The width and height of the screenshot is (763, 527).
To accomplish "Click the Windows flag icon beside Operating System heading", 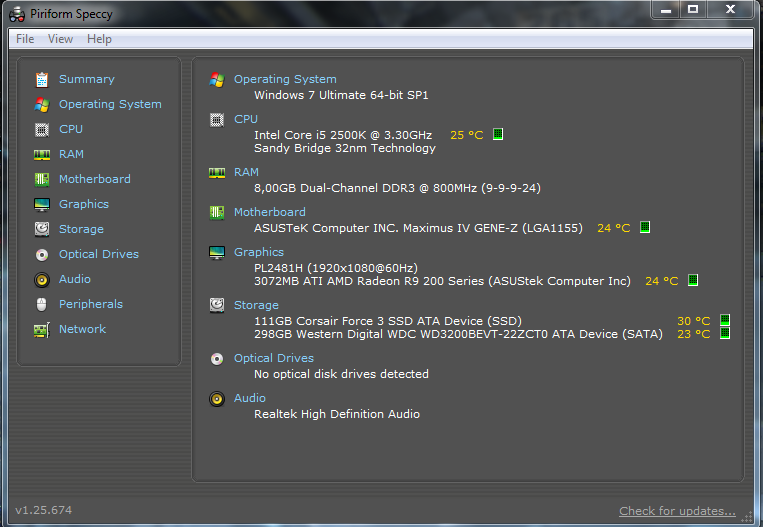I will click(x=217, y=80).
